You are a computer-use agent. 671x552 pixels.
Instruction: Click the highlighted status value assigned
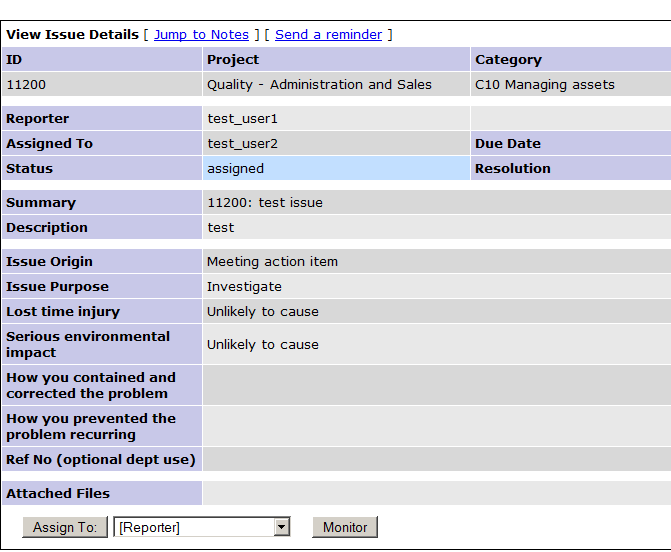click(x=235, y=169)
